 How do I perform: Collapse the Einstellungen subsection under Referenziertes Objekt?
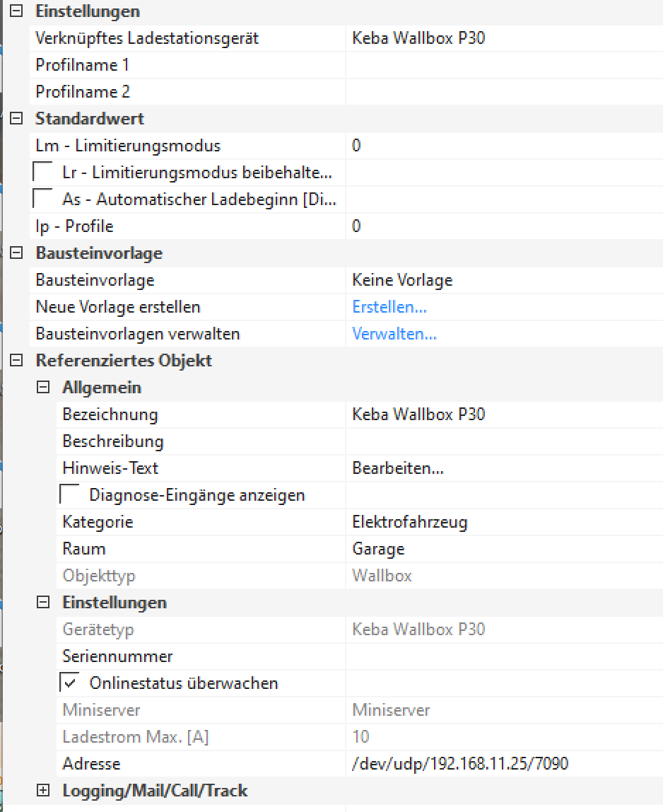tap(44, 603)
